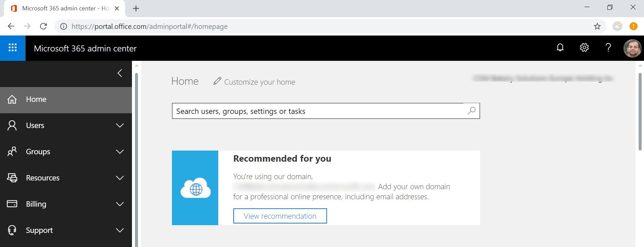This screenshot has width=644, height=247.
Task: Select Resources in the sidebar
Action: (66, 178)
